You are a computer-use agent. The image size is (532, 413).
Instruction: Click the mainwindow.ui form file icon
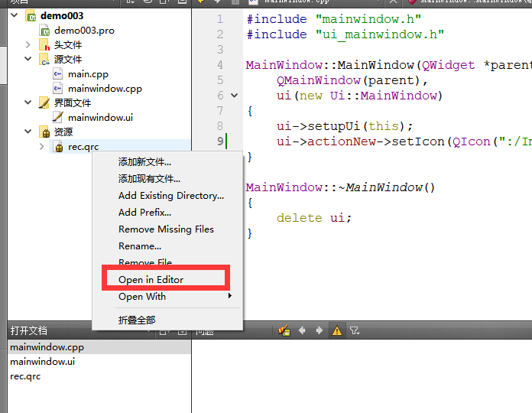point(58,117)
